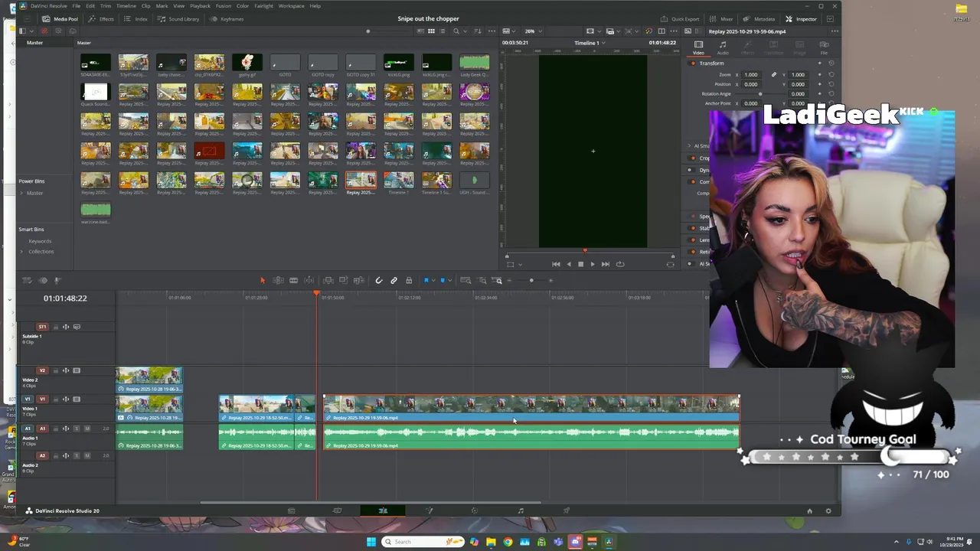Open the Playback menu
Viewport: 980px width, 551px height.
pos(200,6)
